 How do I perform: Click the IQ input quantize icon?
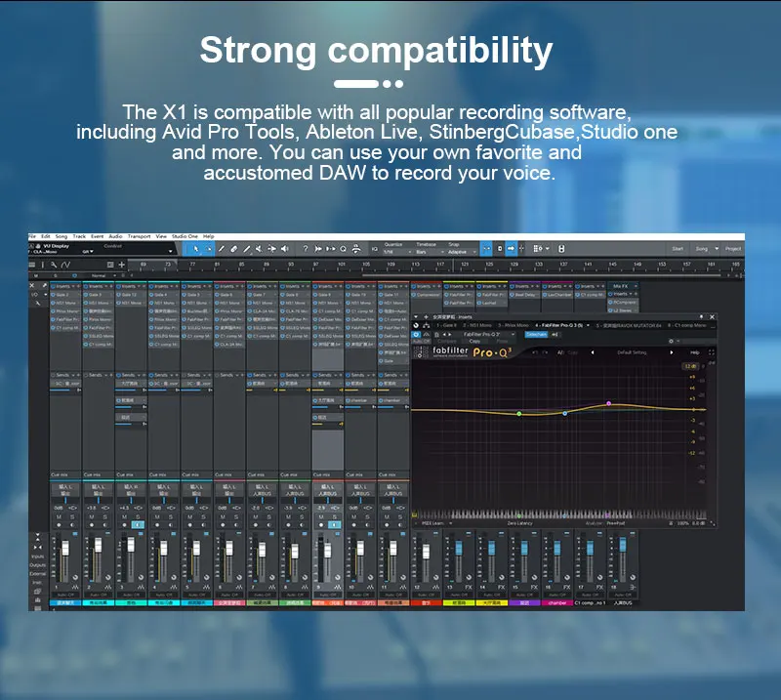(x=375, y=249)
